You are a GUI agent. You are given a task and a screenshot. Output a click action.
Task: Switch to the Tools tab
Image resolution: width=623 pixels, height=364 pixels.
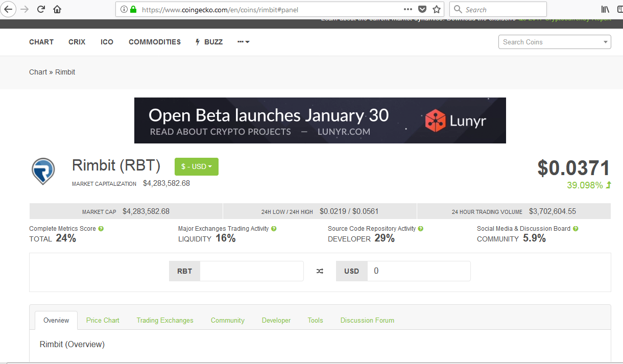pyautogui.click(x=316, y=320)
